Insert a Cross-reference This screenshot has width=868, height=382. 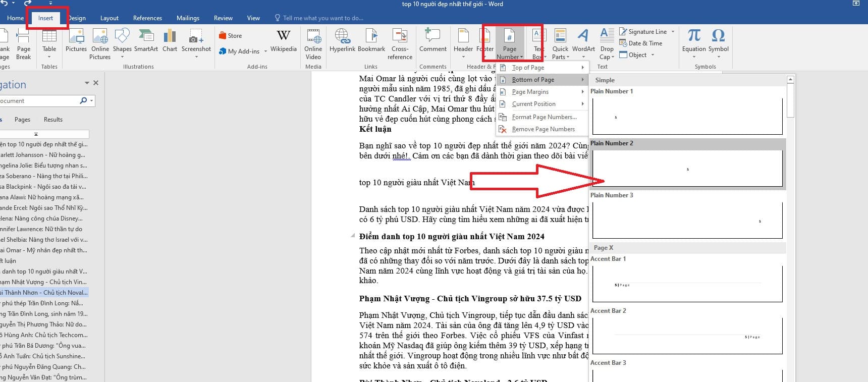(400, 44)
